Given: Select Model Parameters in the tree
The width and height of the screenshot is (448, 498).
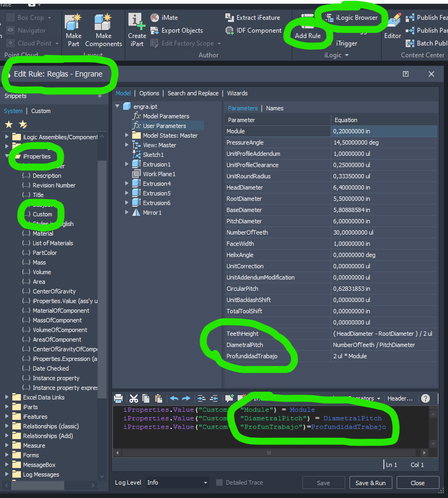Looking at the screenshot, I should point(165,116).
